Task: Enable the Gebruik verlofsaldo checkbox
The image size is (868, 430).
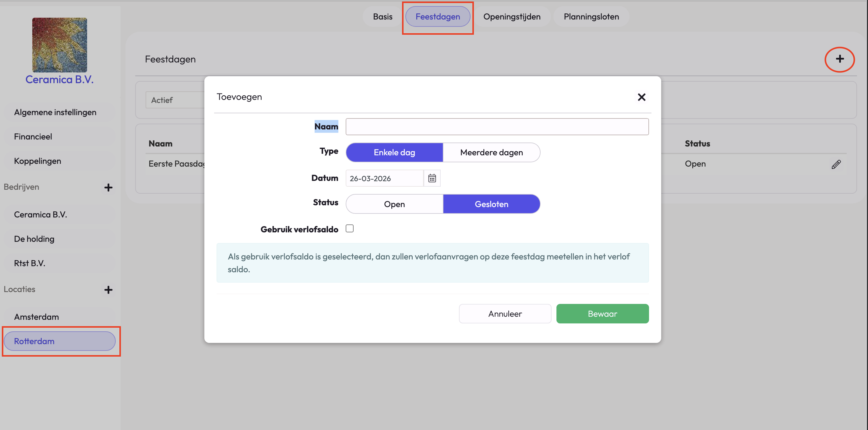Action: (x=349, y=228)
